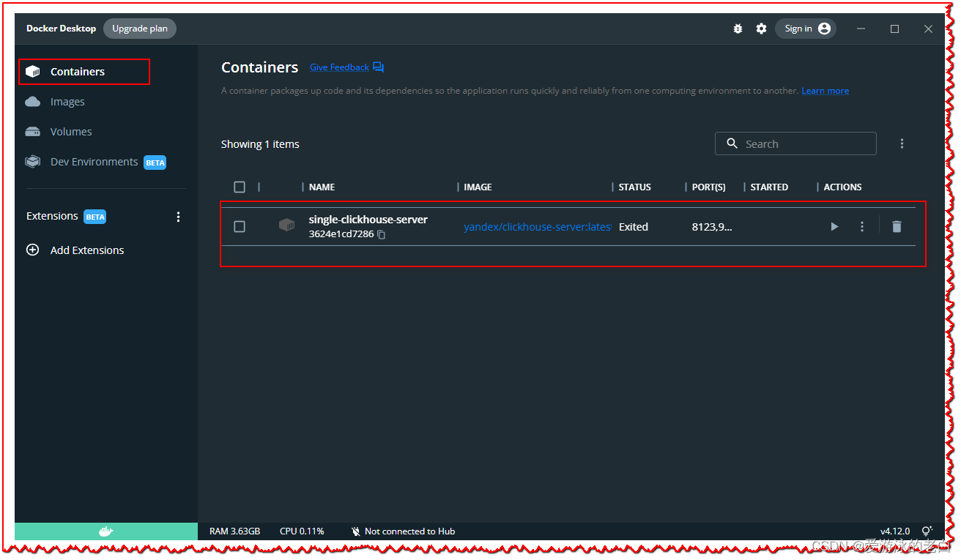Focus the container Search field
Image resolution: width=961 pixels, height=560 pixels.
pyautogui.click(x=795, y=143)
